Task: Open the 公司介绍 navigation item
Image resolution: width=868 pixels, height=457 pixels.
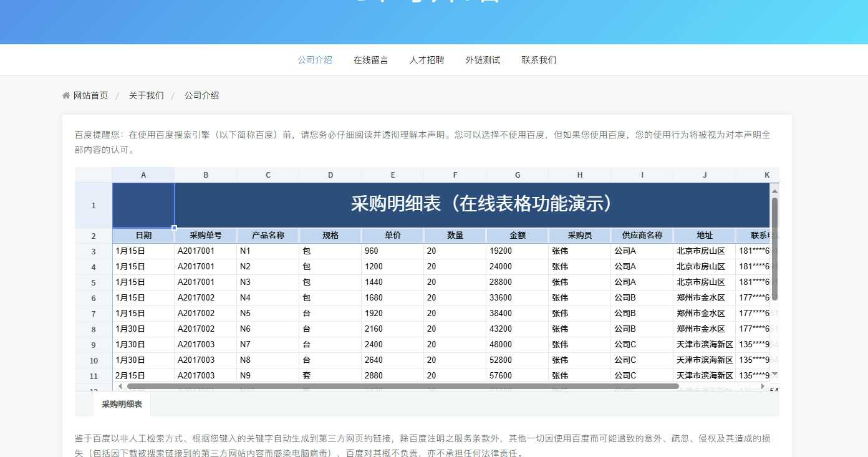Action: click(315, 60)
